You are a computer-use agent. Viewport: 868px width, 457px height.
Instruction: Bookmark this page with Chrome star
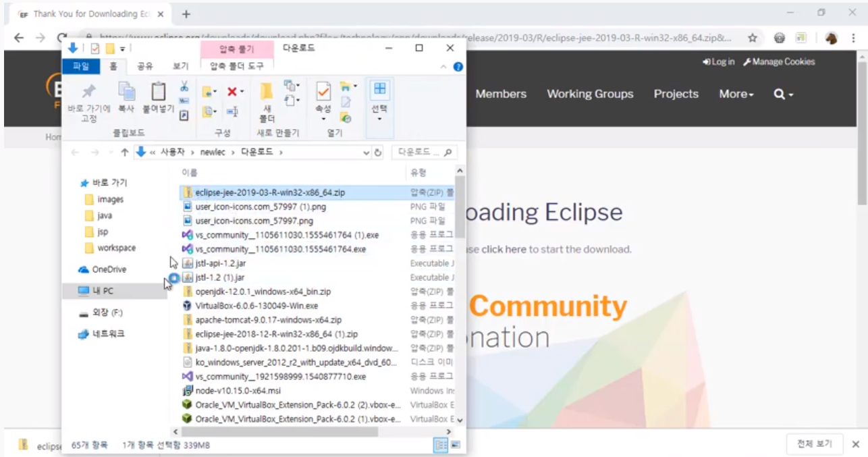coord(752,38)
